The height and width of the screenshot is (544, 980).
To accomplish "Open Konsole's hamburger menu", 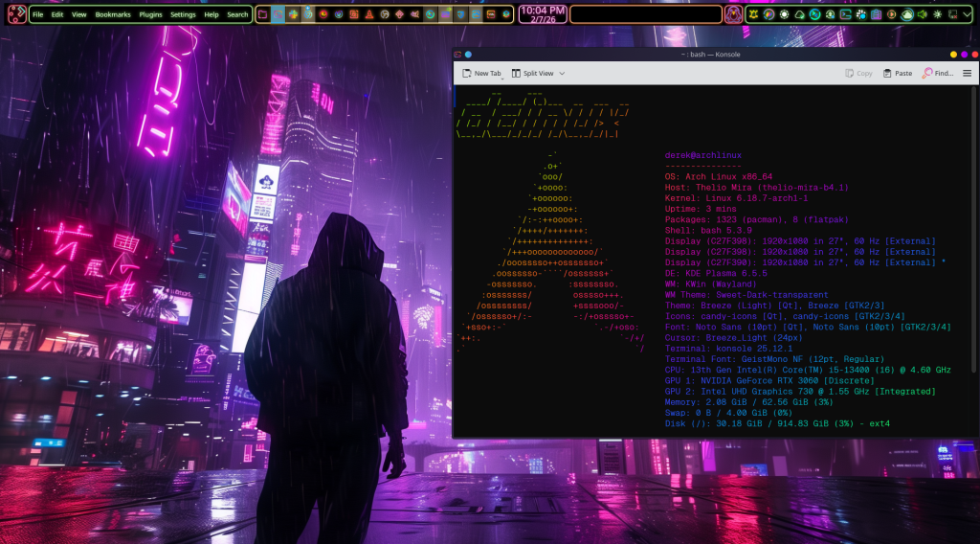I will click(967, 73).
